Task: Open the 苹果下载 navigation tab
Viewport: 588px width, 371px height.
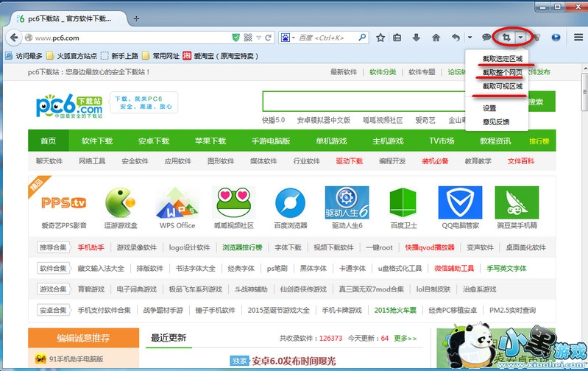Action: coord(210,141)
